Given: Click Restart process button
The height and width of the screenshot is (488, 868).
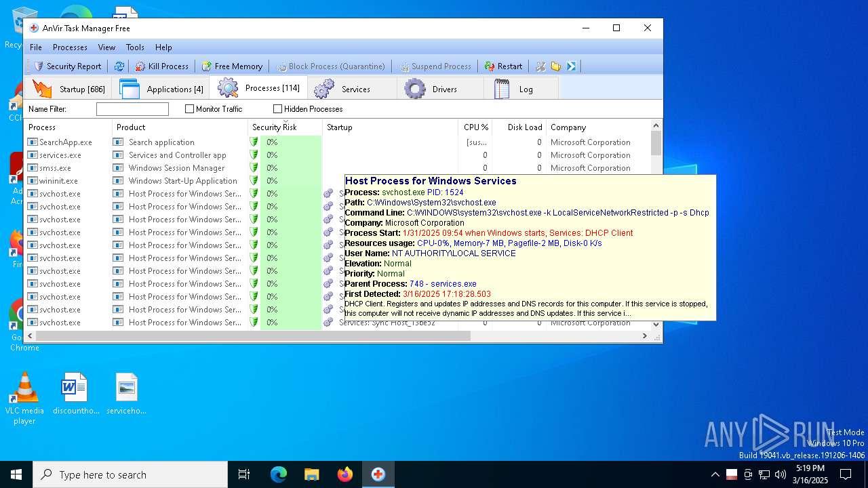Looking at the screenshot, I should click(503, 66).
